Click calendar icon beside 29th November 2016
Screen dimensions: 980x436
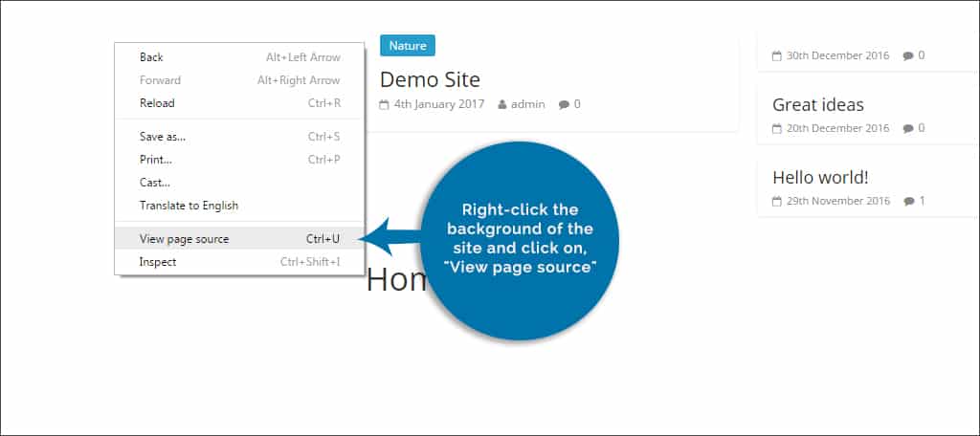pyautogui.click(x=777, y=201)
